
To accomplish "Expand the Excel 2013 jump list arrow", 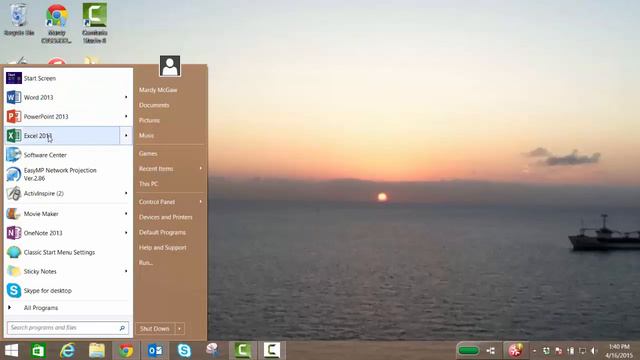I will click(x=126, y=136).
